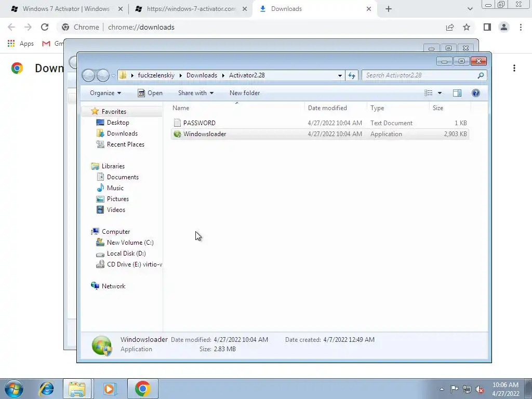The image size is (532, 399).
Task: Open recent locations dropdown near nav arrows
Action: click(113, 76)
